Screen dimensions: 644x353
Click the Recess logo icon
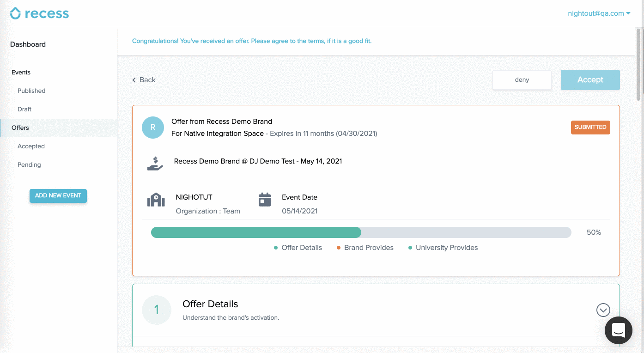[x=15, y=13]
